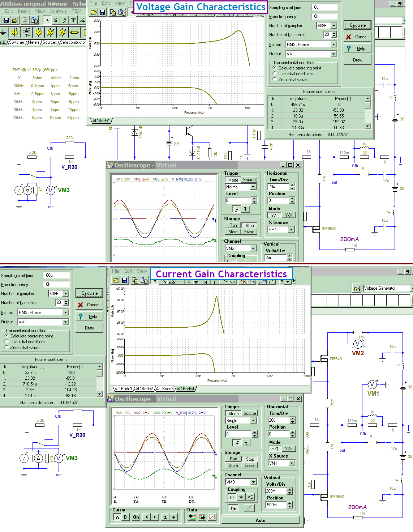Open the Insert menu

click(x=24, y=11)
